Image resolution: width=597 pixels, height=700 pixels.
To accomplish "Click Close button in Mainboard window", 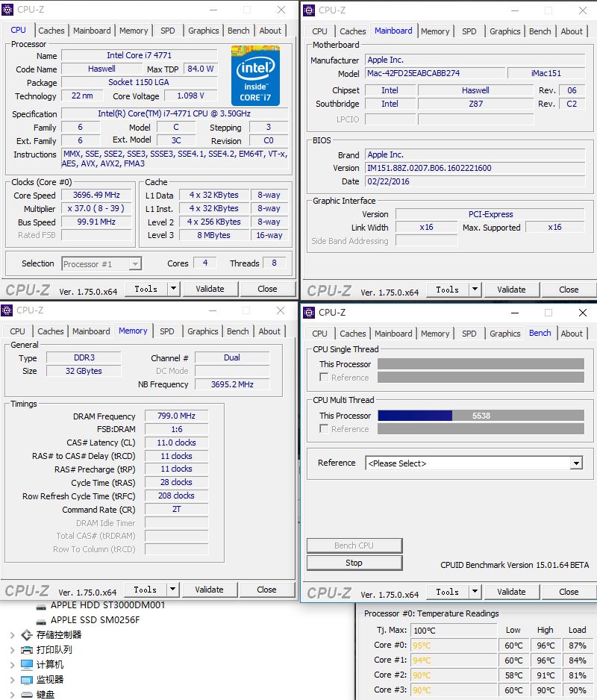I will pyautogui.click(x=569, y=290).
